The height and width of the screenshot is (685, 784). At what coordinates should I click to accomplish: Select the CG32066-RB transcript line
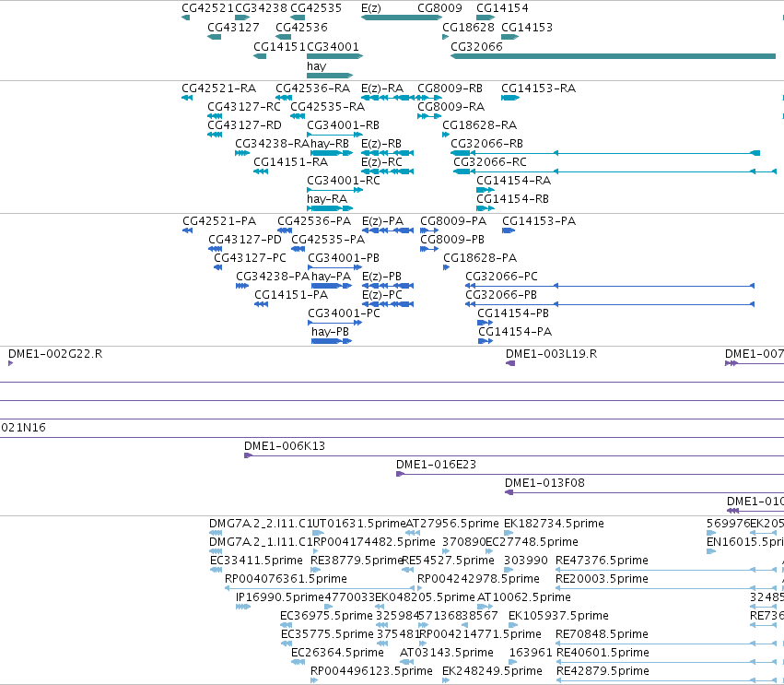coord(605,153)
